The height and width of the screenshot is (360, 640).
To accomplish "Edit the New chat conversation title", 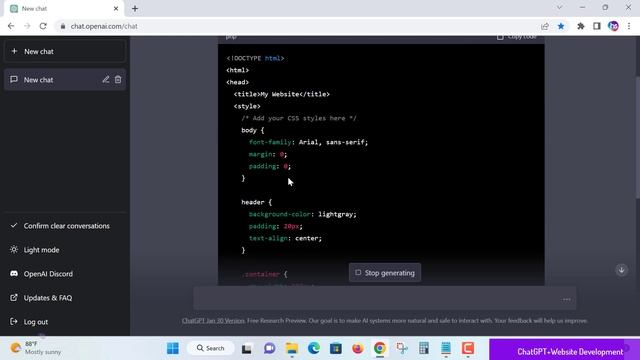I will pos(106,80).
